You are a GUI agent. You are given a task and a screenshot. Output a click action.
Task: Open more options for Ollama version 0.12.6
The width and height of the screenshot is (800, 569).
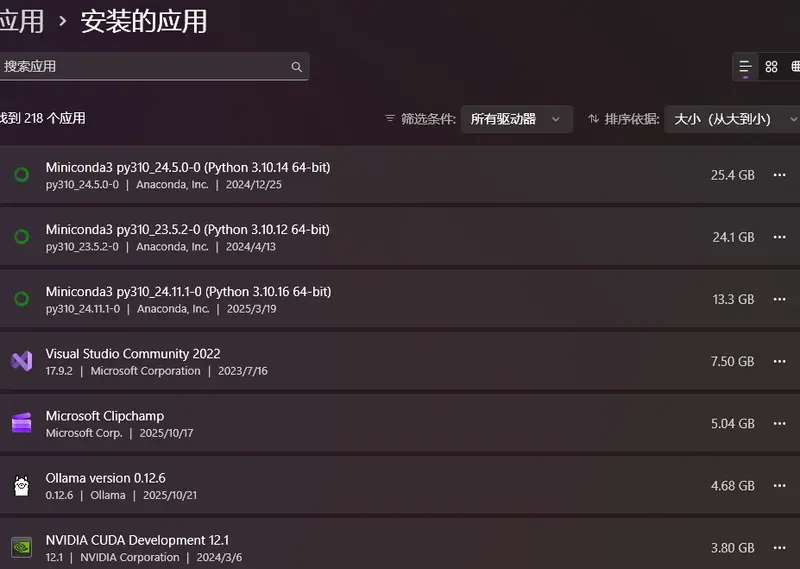pos(779,485)
